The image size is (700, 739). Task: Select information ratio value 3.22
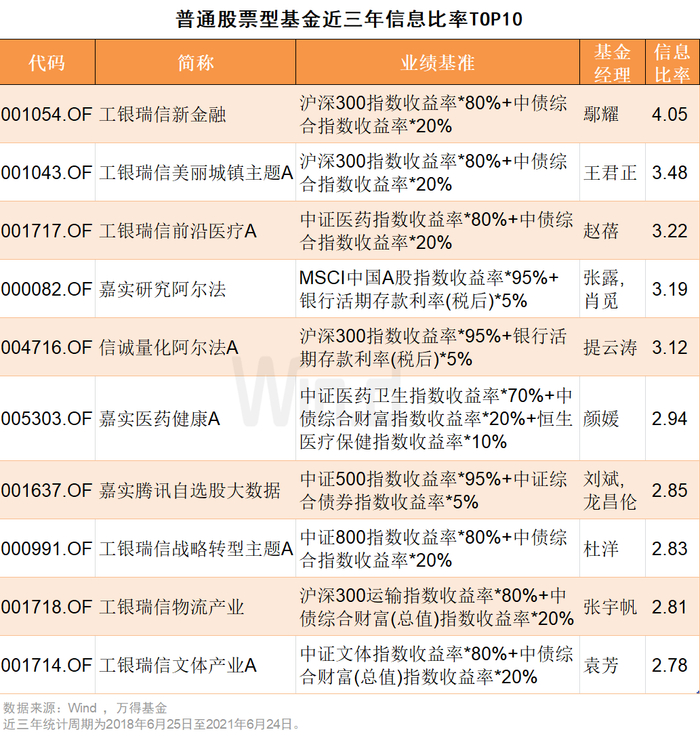[670, 231]
